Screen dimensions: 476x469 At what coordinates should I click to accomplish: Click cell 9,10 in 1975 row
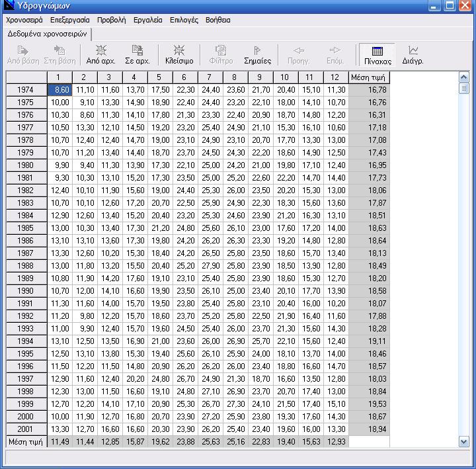85,103
